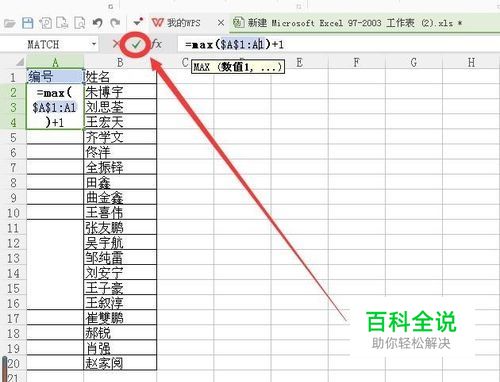Screen dimensions: 500x382
Task: Click the save disk icon
Action: coord(28,23)
